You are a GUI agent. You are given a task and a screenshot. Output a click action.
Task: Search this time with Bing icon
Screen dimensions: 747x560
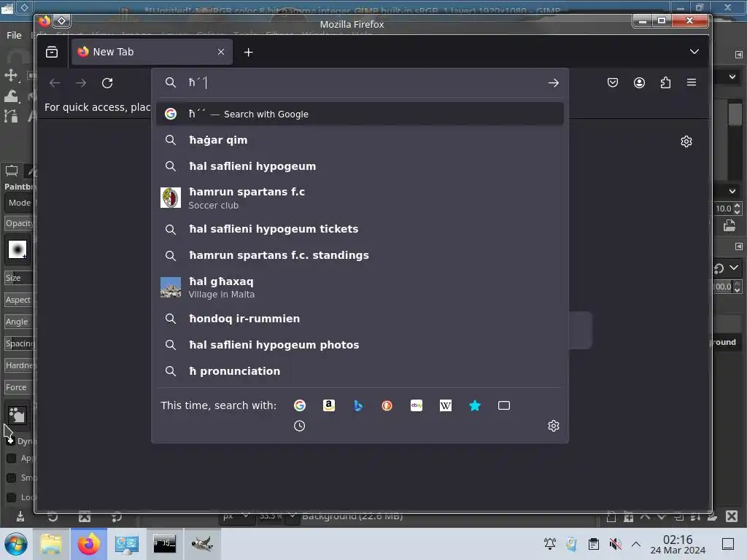(358, 405)
